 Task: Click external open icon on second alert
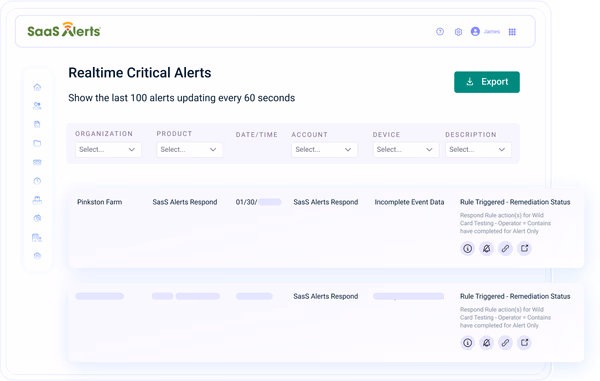pos(524,343)
